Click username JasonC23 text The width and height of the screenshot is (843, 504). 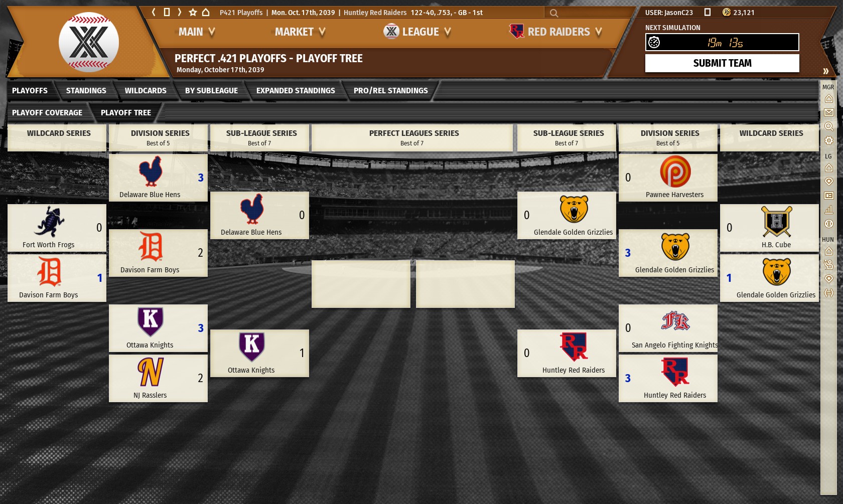[x=678, y=13]
